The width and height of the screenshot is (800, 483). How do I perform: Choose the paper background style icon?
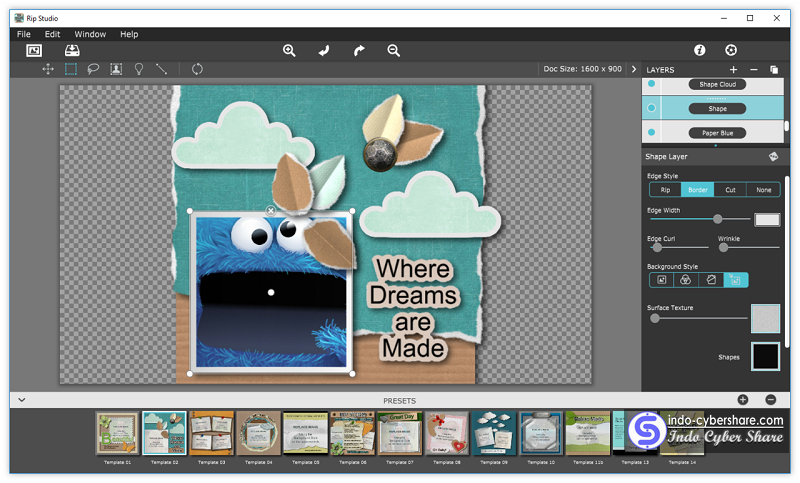pyautogui.click(x=711, y=280)
